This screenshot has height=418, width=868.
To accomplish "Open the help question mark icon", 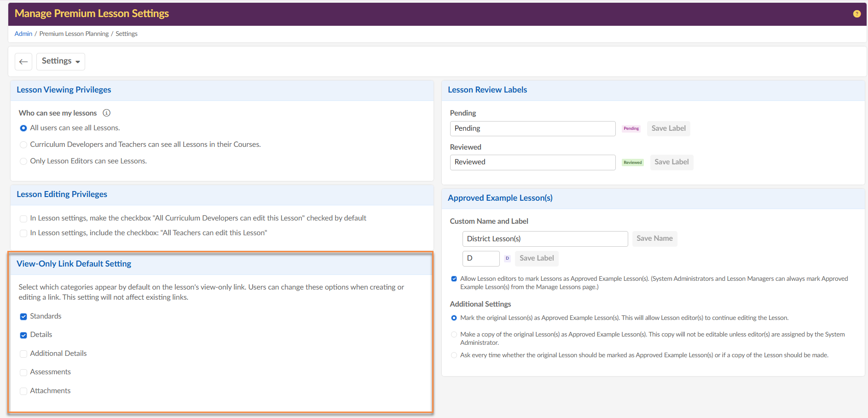I will coord(856,14).
